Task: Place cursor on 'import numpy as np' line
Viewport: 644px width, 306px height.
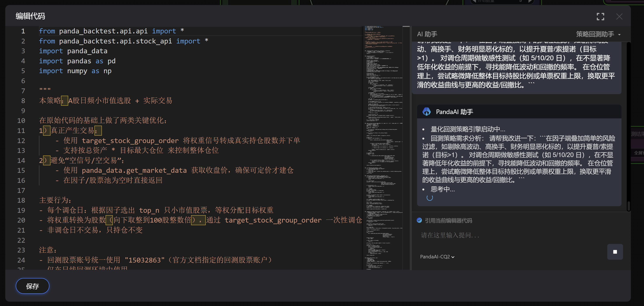Action: click(75, 71)
